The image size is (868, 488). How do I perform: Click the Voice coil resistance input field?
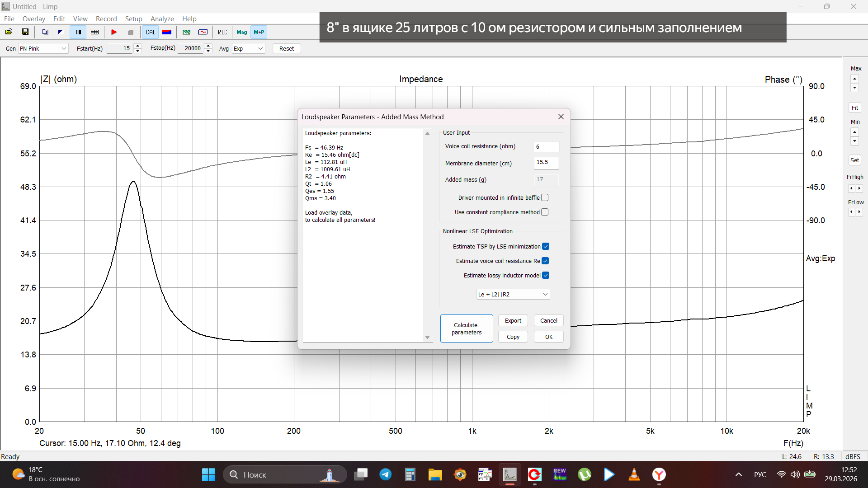[x=546, y=146]
